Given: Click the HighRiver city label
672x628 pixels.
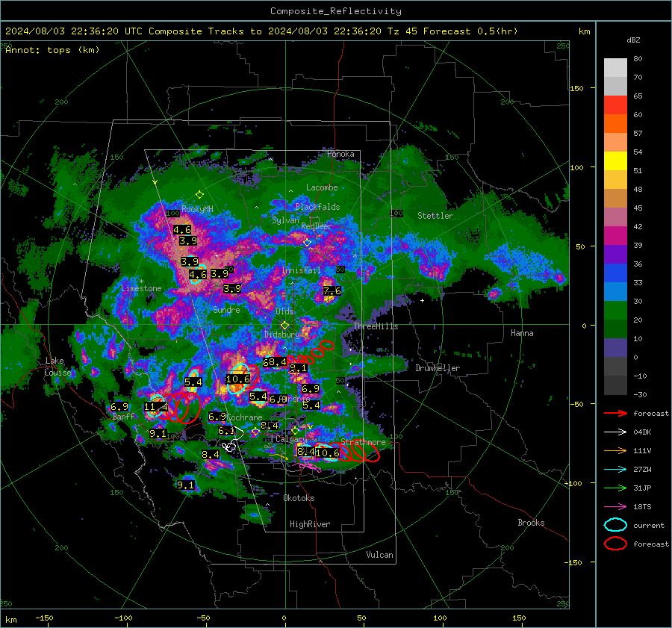Looking at the screenshot, I should coord(310,524).
